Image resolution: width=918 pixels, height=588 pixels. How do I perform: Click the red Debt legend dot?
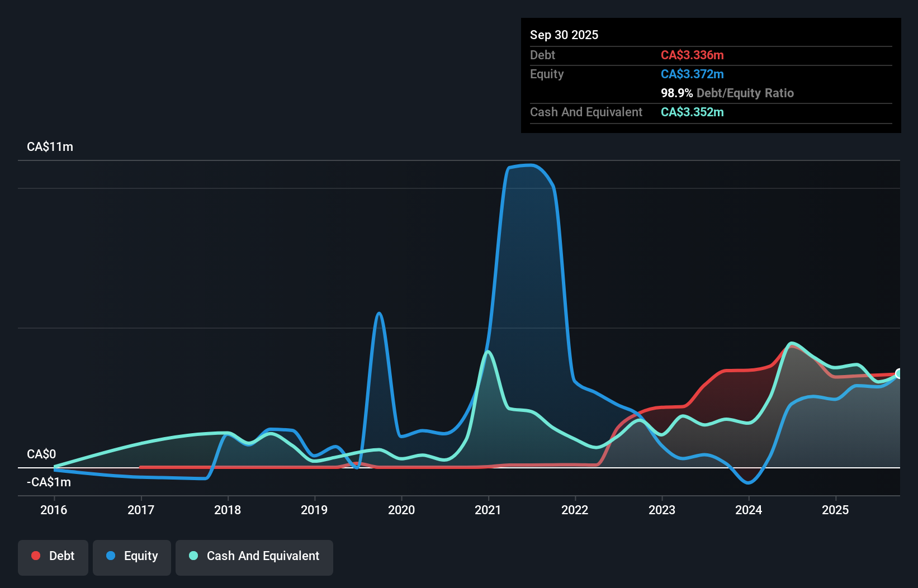pyautogui.click(x=35, y=556)
